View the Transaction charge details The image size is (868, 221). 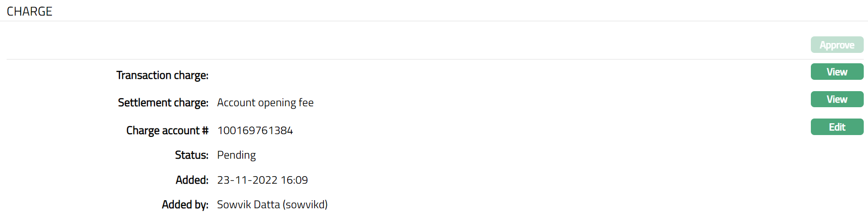point(837,72)
